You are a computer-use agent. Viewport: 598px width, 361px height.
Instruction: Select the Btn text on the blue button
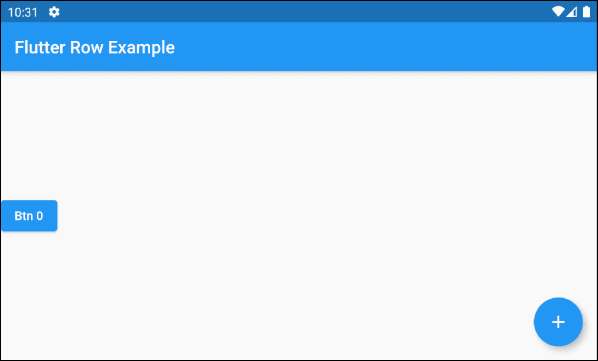[24, 216]
